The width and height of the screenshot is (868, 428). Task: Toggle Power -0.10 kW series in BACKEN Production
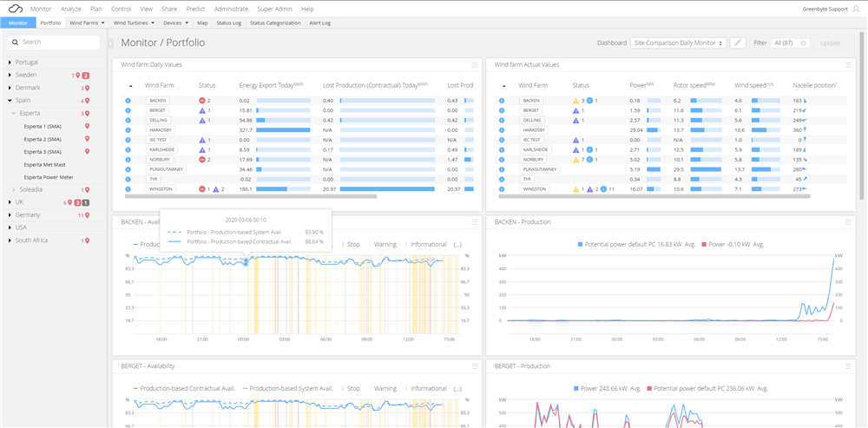(733, 244)
